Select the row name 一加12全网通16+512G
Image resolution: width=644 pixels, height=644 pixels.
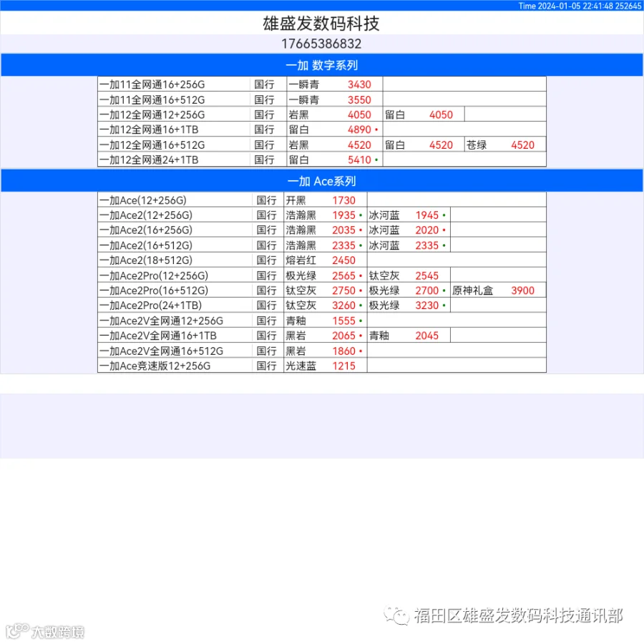pos(152,145)
